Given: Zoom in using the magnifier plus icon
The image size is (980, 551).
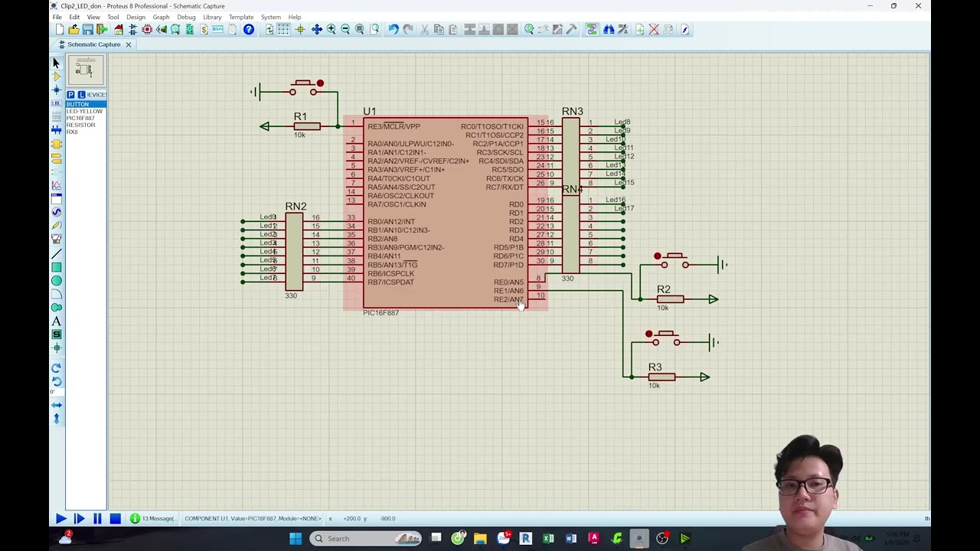Looking at the screenshot, I should (331, 29).
